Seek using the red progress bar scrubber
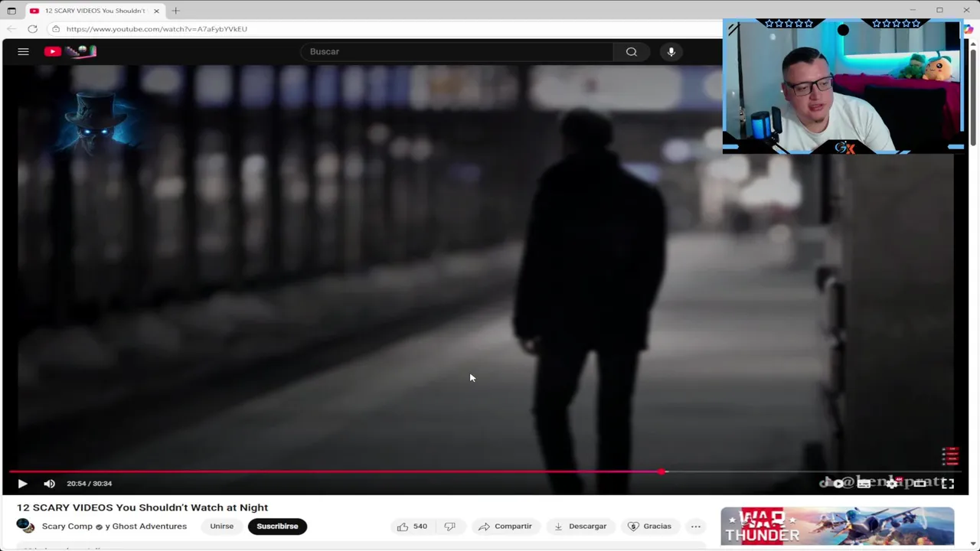Screen dimensions: 980x551 click(662, 471)
